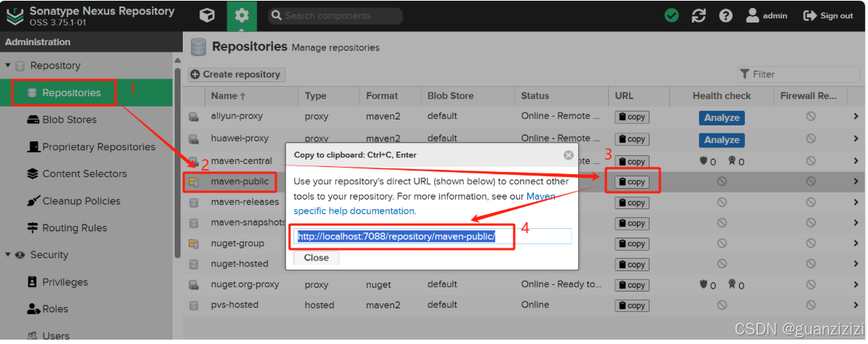Click the maven-public group folder icon
This screenshot has width=868, height=344.
pos(194,181)
